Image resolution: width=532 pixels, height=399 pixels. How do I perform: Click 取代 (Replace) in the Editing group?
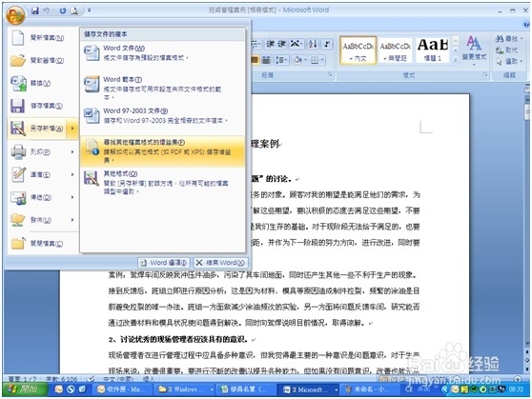(506, 50)
